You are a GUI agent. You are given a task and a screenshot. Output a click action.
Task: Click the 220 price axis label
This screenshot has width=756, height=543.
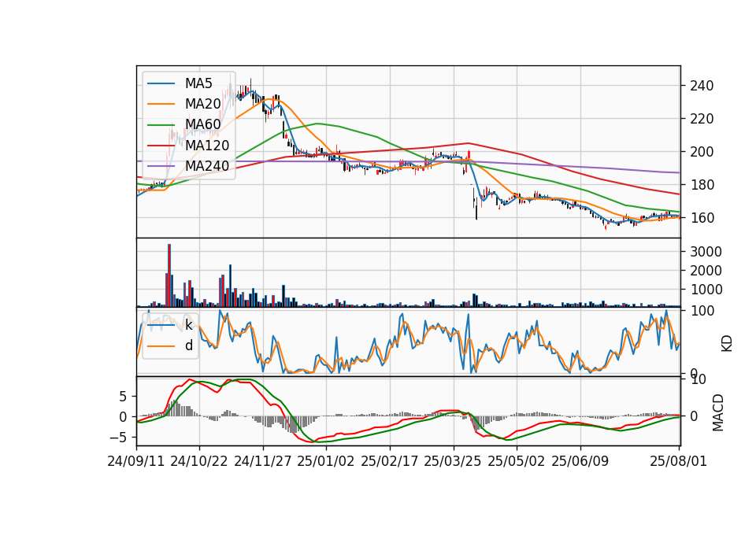[702, 119]
